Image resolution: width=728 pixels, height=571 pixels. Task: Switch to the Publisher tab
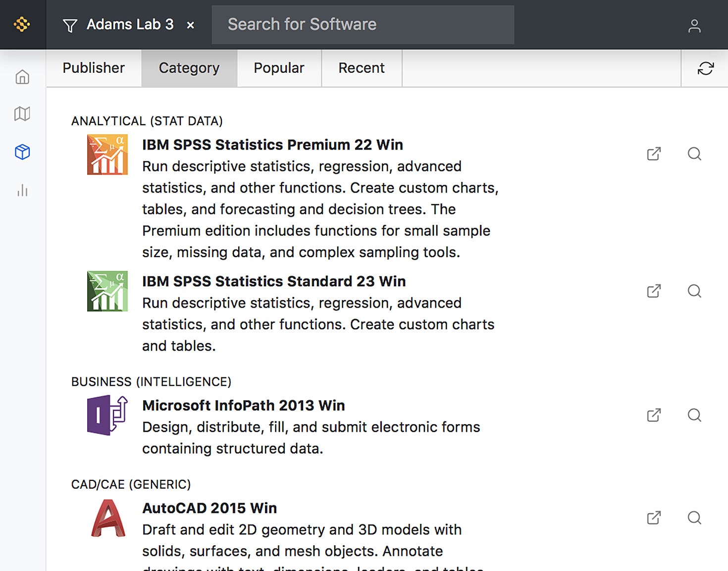pos(94,68)
